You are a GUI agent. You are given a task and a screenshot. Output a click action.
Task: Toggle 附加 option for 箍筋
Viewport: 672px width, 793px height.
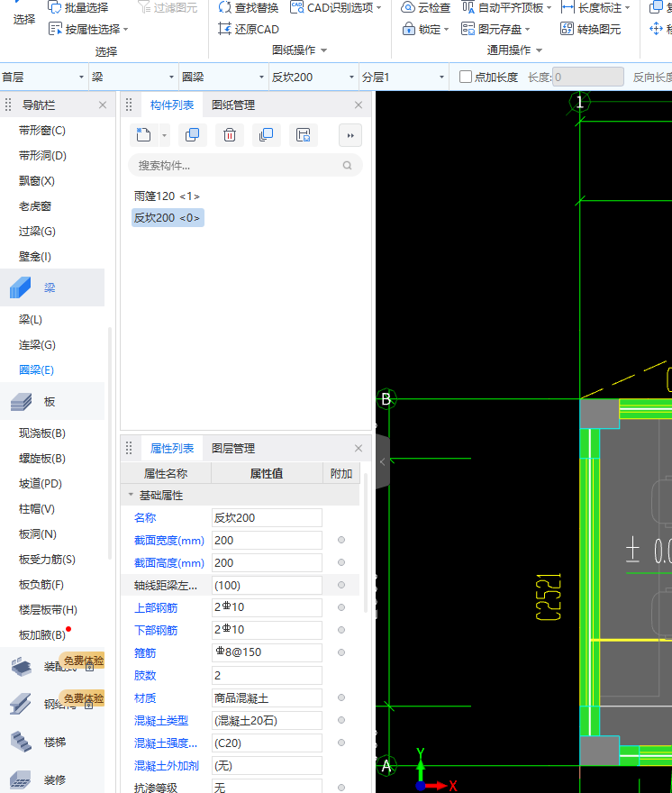341,652
